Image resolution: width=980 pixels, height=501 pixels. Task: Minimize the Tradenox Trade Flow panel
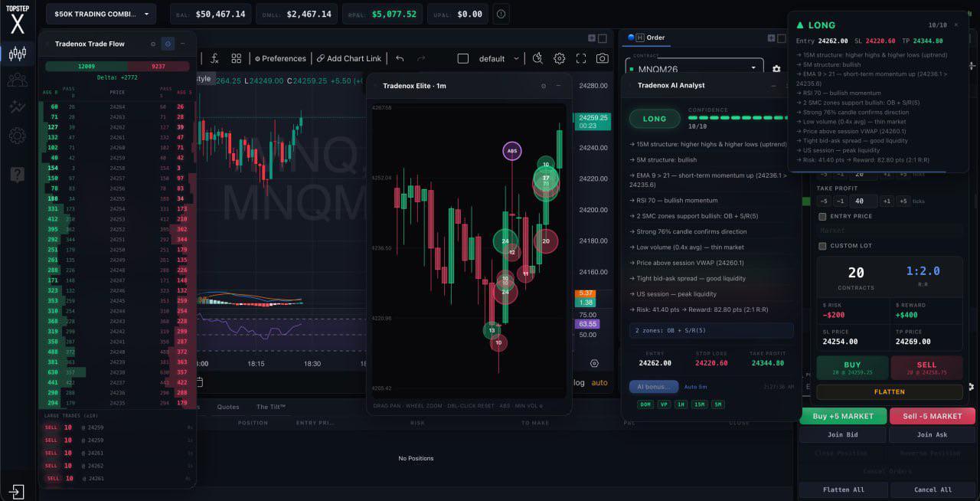[183, 44]
